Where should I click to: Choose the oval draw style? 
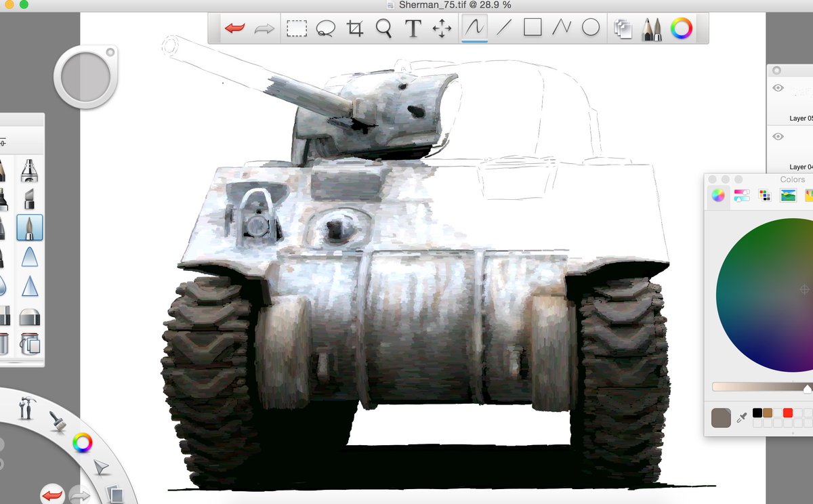(591, 28)
